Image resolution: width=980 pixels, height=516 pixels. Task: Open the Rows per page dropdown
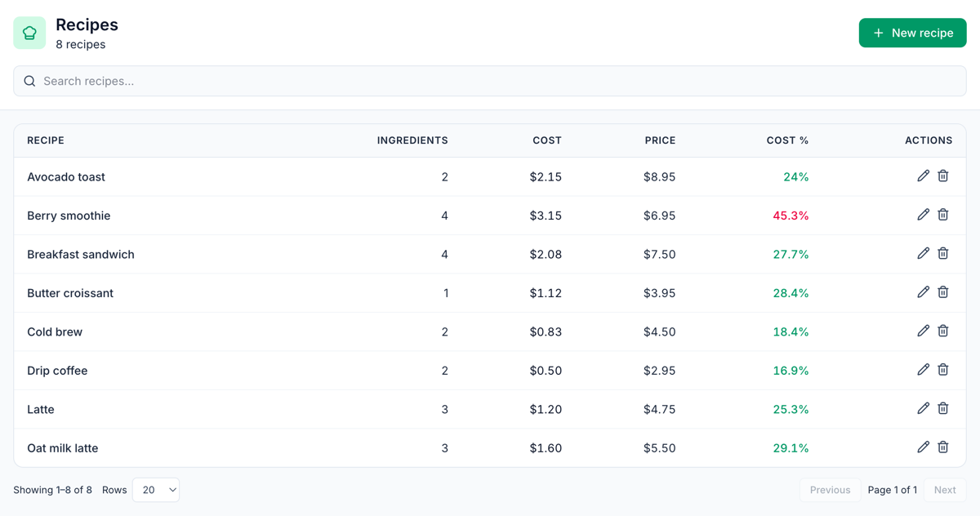(x=156, y=490)
